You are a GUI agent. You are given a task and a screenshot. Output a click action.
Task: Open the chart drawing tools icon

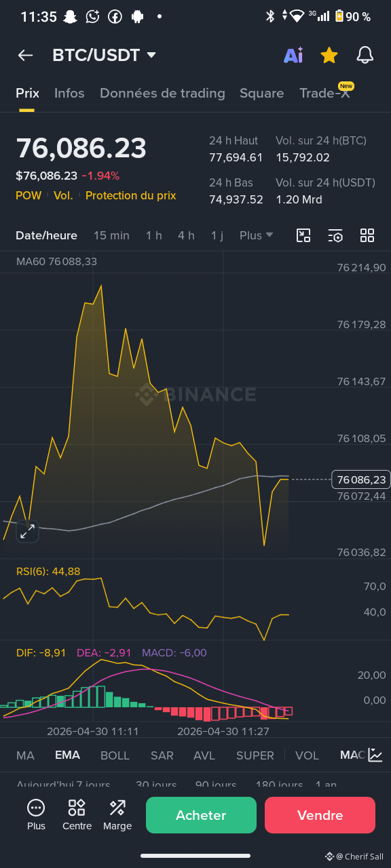tap(303, 235)
